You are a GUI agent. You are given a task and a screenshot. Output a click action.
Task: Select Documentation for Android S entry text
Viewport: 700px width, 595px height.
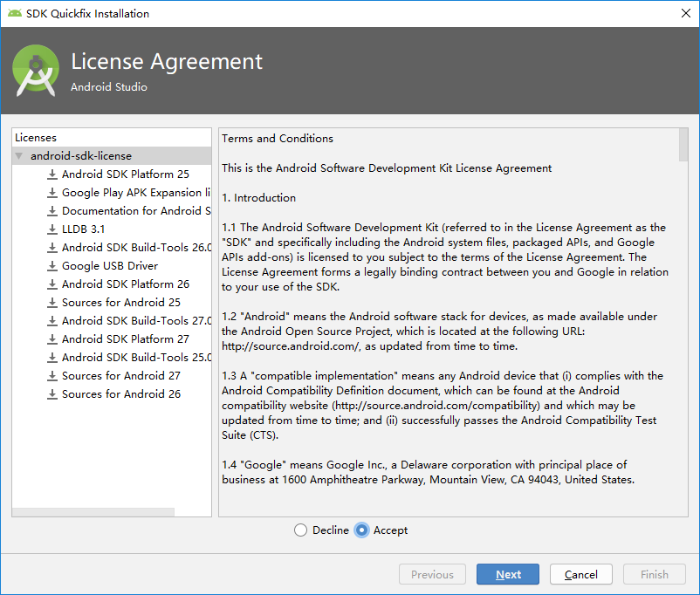(x=136, y=210)
